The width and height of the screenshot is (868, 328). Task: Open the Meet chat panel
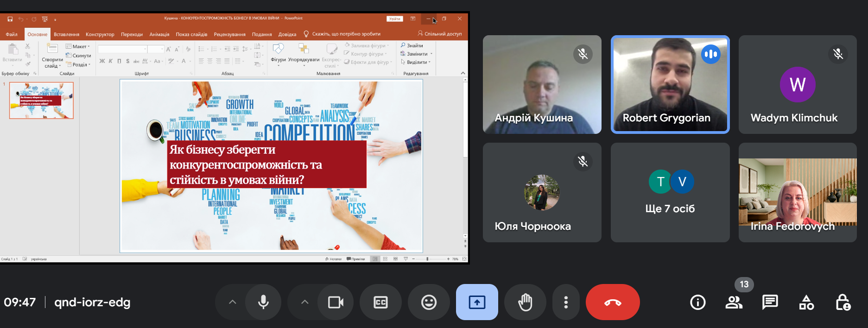coord(770,303)
